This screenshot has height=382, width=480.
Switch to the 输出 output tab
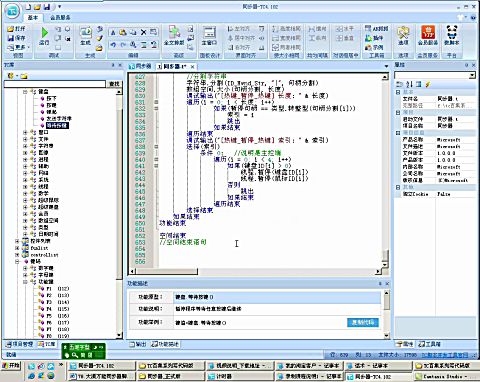click(x=138, y=344)
